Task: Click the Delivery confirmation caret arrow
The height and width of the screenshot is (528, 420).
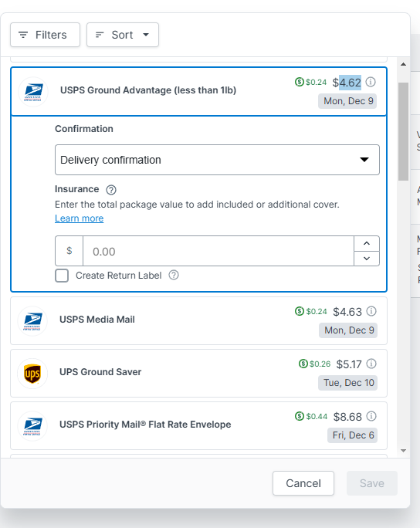Action: click(364, 160)
